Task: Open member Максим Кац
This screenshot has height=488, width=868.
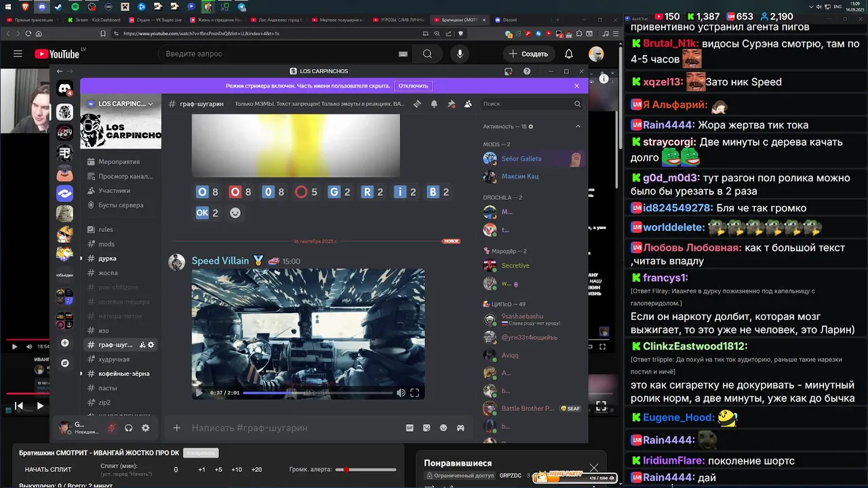Action: tap(532, 176)
